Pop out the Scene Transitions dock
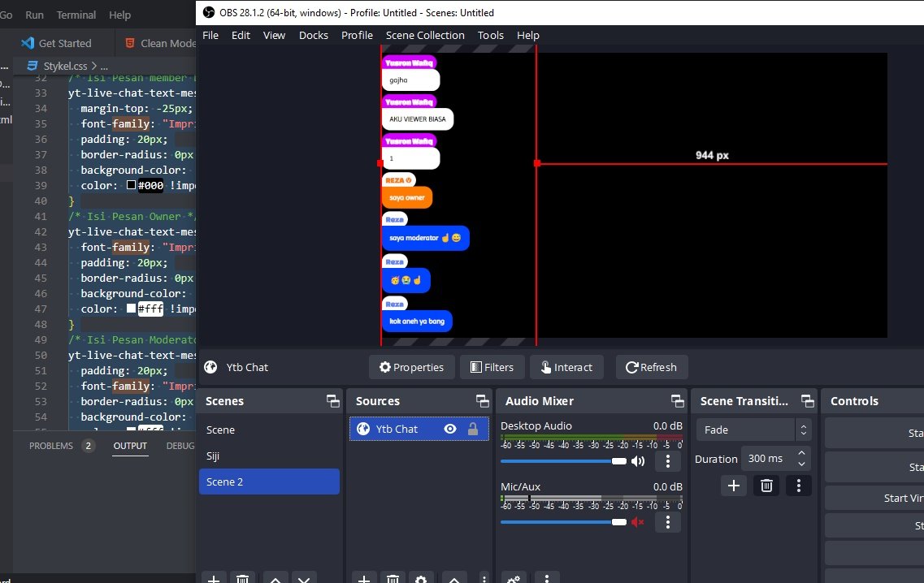Viewport: 924px width, 583px height. 807,401
